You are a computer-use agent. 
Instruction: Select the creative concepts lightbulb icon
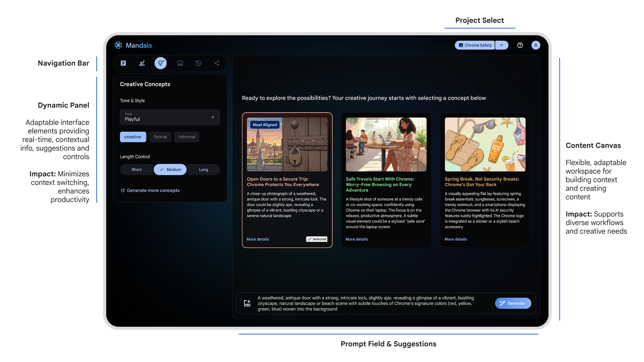pos(160,63)
